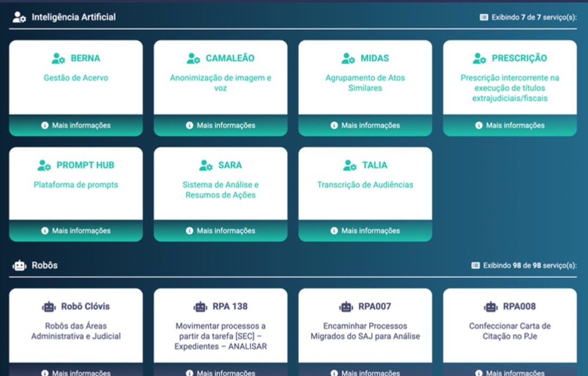
Task: Click 'Confeccionar Carta de Citação no PJe' text
Action: [510, 331]
